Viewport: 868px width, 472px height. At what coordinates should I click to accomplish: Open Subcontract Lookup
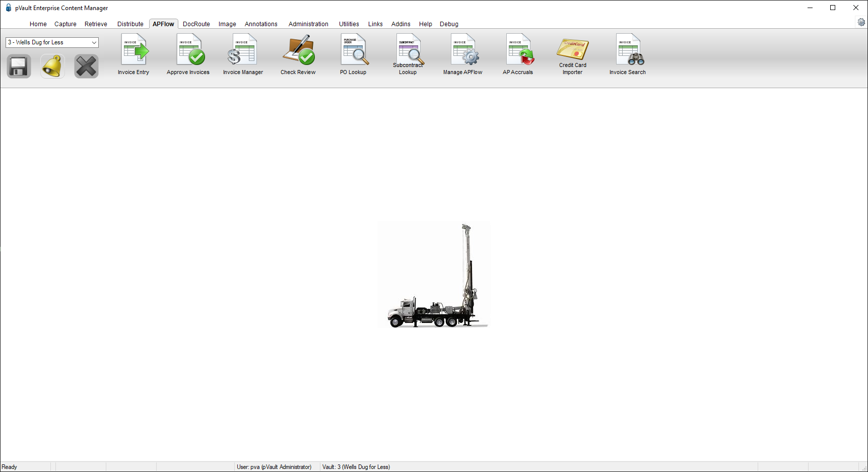(408, 54)
